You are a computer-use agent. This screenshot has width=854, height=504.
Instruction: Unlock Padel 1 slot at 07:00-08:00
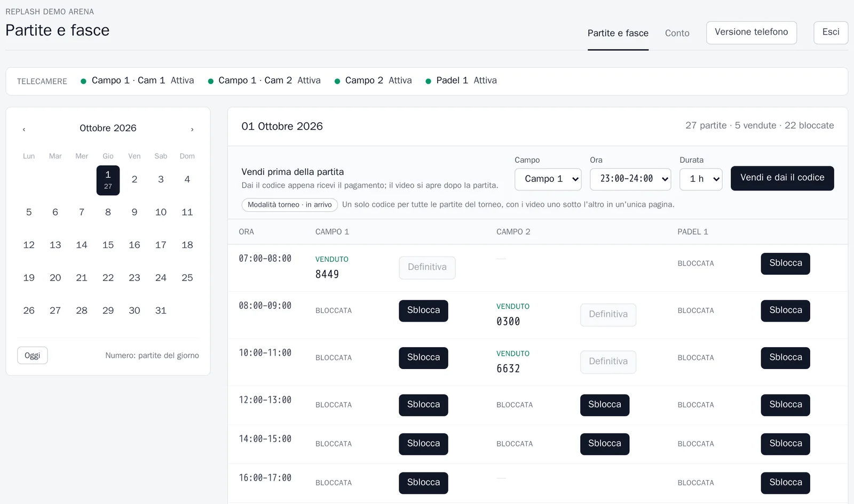785,264
